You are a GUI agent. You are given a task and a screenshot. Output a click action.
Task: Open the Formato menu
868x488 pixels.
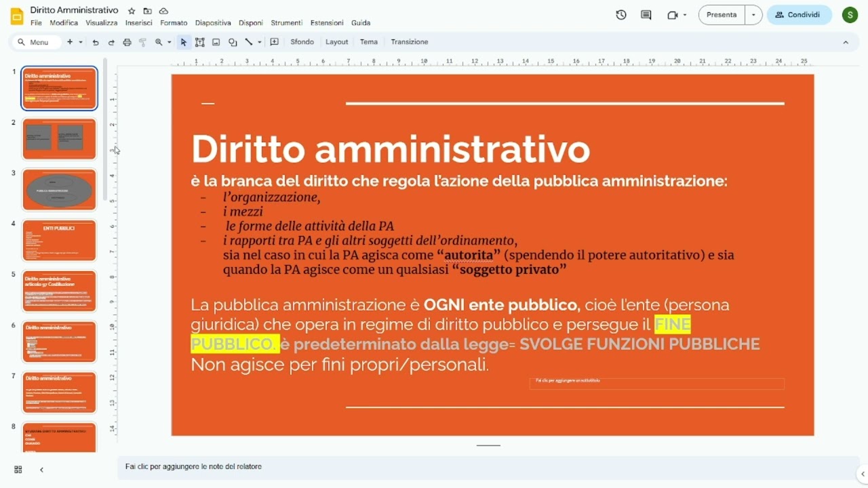point(174,23)
